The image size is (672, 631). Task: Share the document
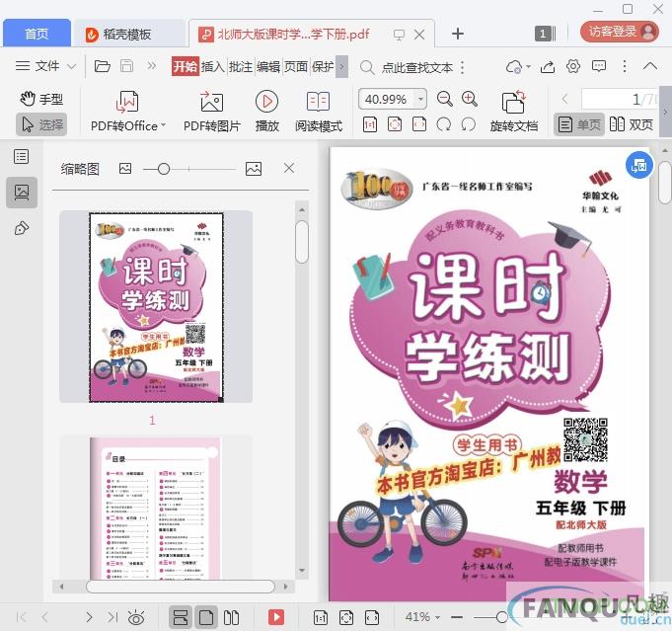548,66
